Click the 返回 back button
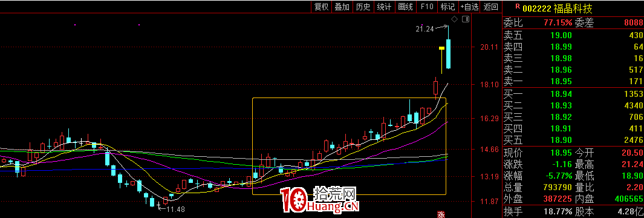 pos(491,7)
